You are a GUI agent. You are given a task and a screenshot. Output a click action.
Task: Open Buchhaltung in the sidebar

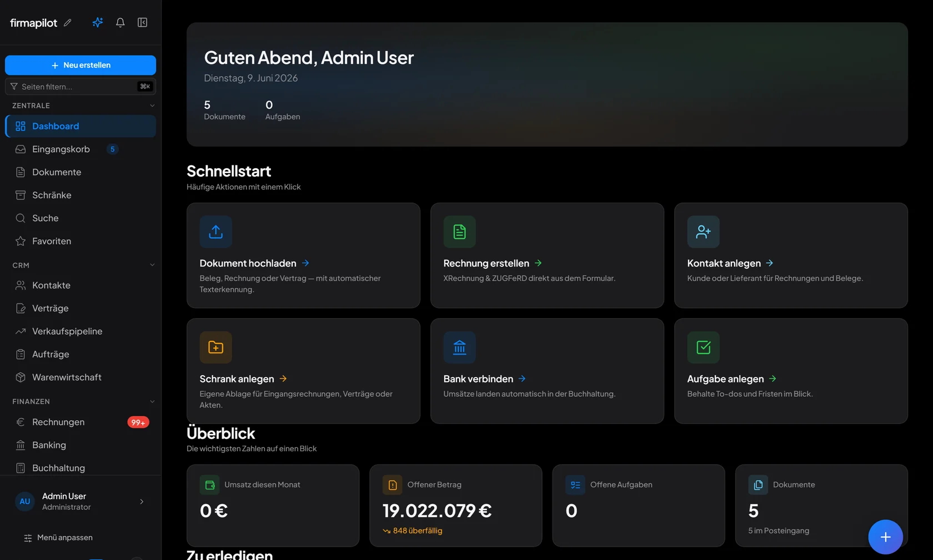tap(81, 468)
